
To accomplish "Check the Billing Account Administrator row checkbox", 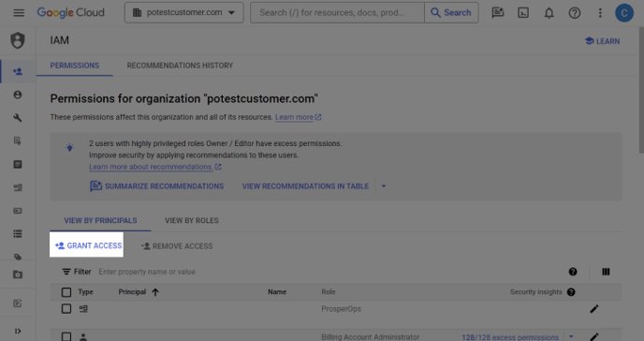I will pos(66,337).
